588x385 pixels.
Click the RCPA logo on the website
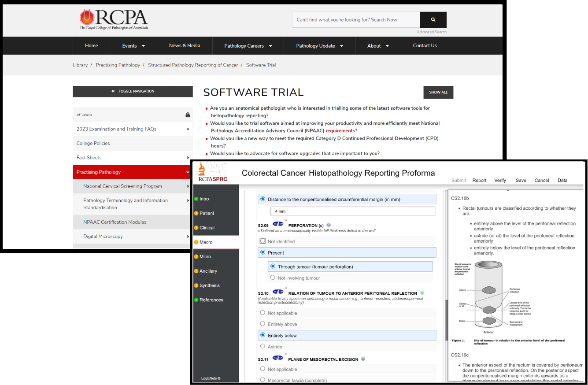coord(114,19)
